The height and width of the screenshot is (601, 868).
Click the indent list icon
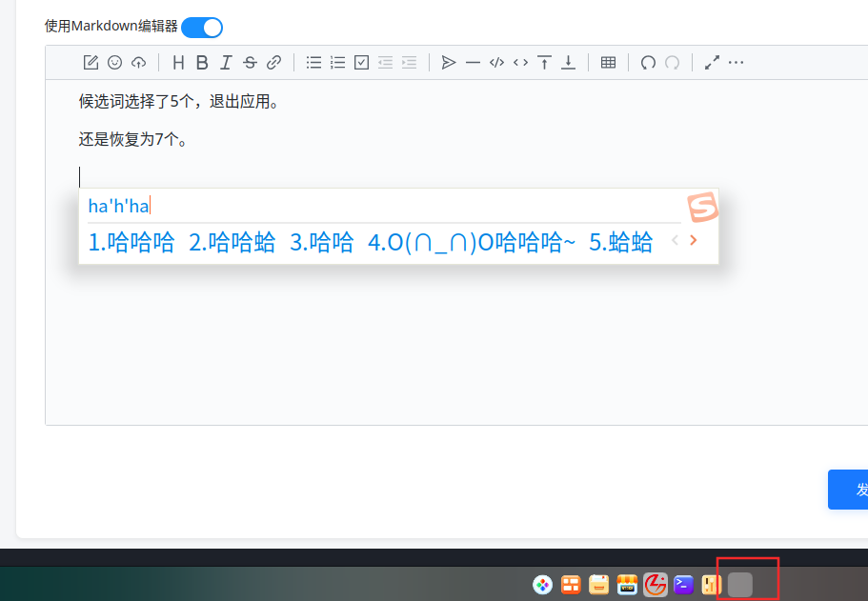coord(409,63)
